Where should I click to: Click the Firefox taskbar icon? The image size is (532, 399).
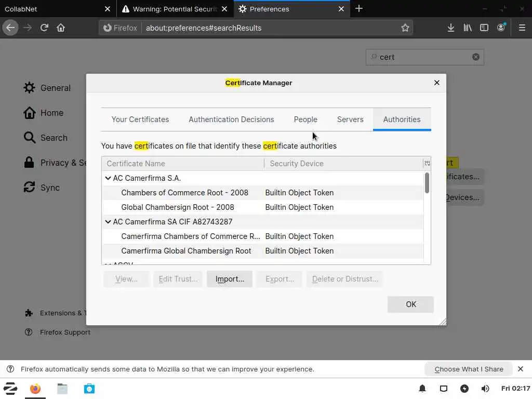pos(35,389)
